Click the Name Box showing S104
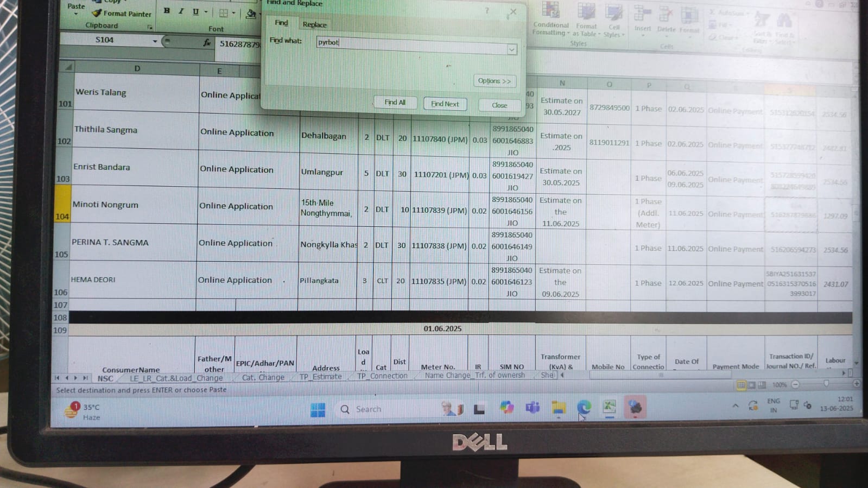Viewport: 868px width, 488px height. [x=104, y=40]
